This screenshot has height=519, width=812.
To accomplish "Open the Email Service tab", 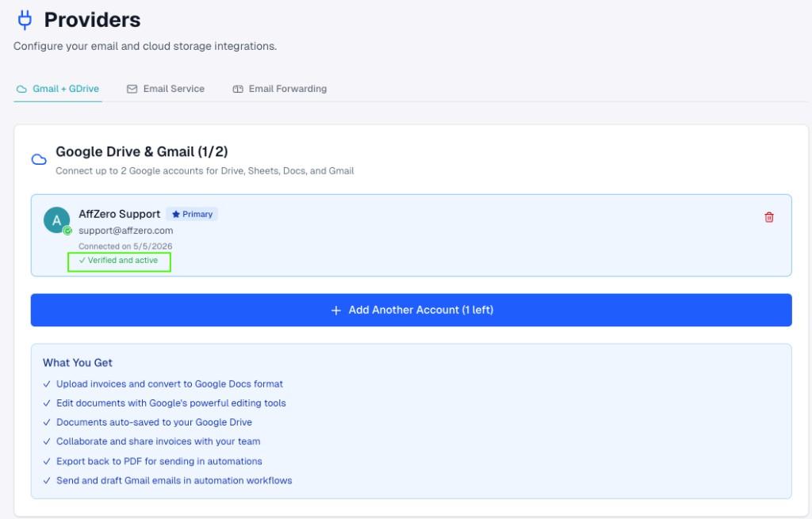I will (166, 89).
